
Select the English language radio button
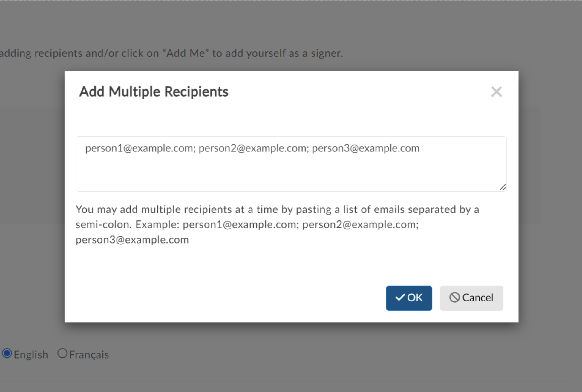7,353
